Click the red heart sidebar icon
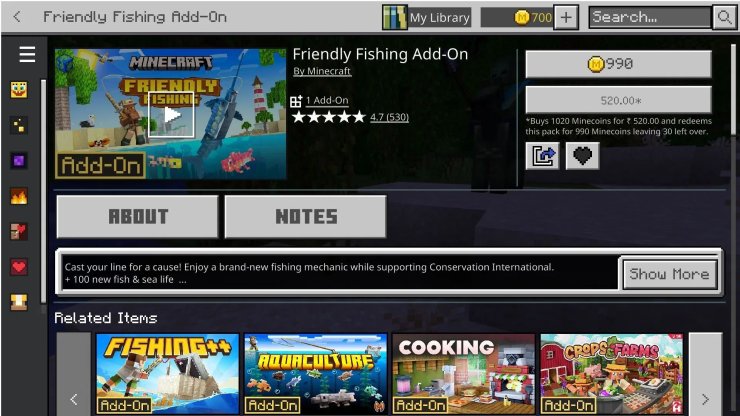The image size is (740, 416). click(19, 267)
